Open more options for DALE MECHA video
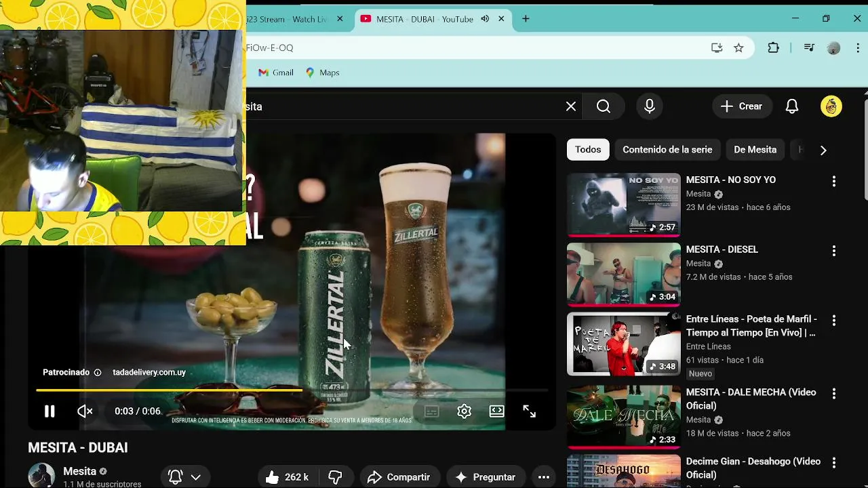This screenshot has width=868, height=488. click(x=834, y=394)
